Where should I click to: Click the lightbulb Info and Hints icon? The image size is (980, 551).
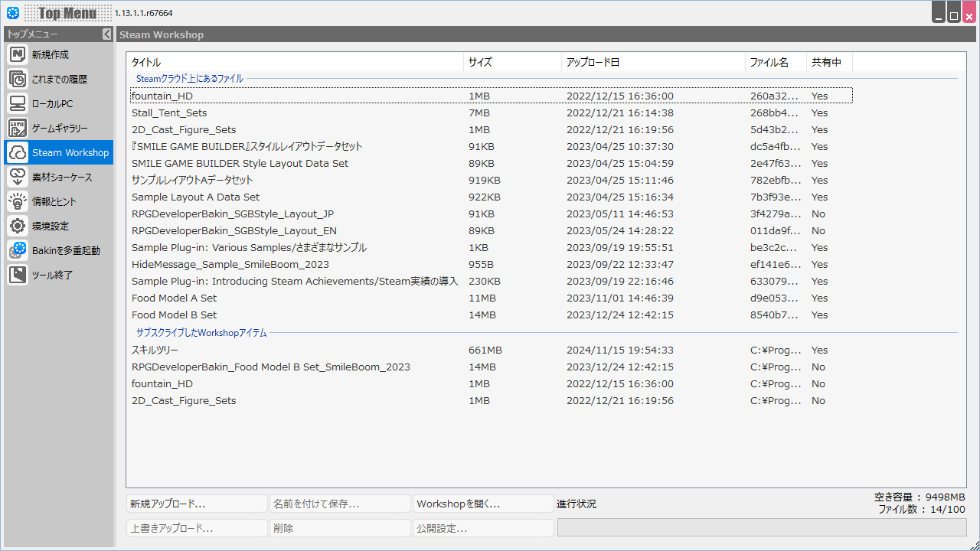18,201
